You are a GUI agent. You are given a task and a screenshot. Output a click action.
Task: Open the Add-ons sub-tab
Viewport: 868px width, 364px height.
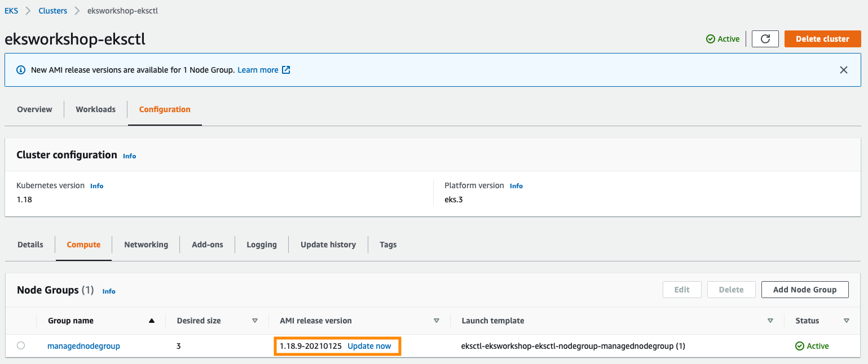[x=208, y=245]
